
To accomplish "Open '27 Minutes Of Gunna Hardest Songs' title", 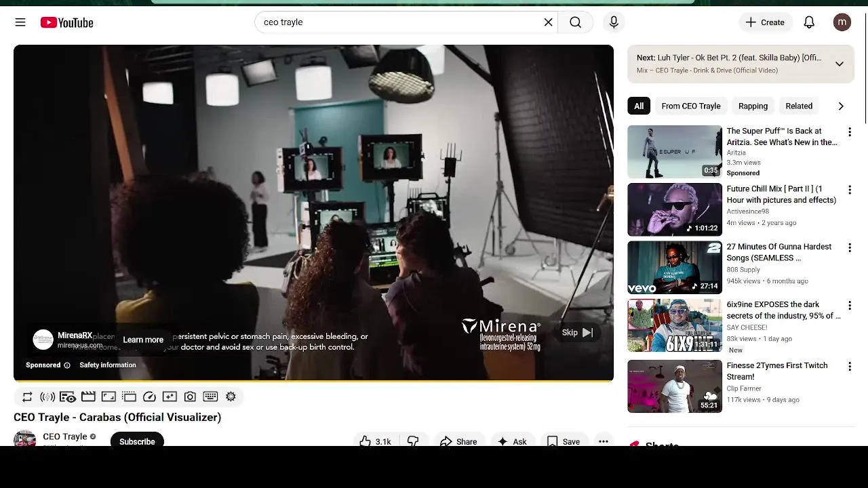I will coord(779,252).
